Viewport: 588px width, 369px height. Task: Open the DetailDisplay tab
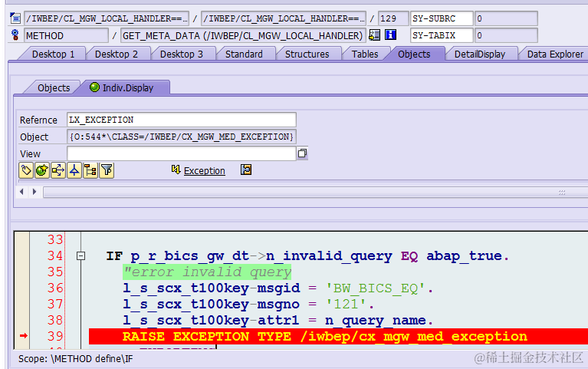[x=480, y=54]
